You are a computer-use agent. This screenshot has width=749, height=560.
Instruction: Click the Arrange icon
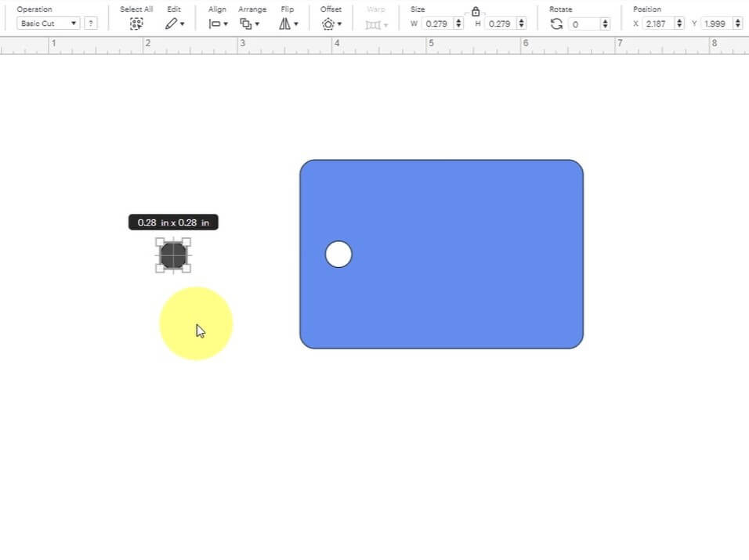click(245, 23)
